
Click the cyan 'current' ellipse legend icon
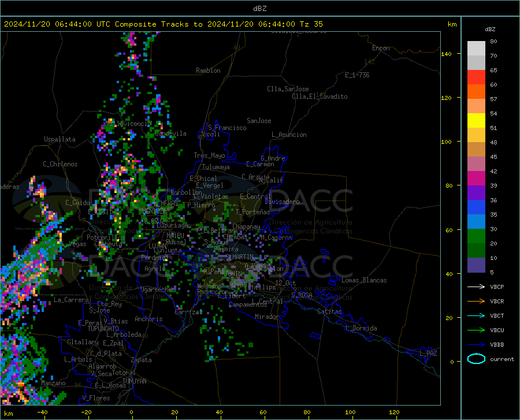[x=476, y=359]
